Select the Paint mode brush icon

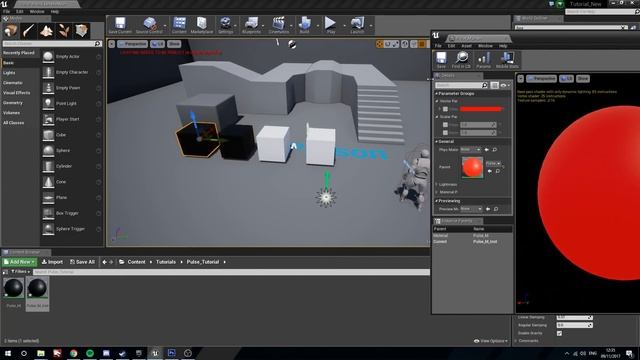(29, 31)
